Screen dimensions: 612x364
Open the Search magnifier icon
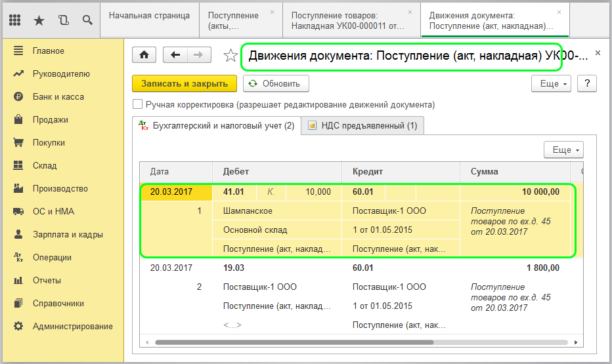click(87, 20)
